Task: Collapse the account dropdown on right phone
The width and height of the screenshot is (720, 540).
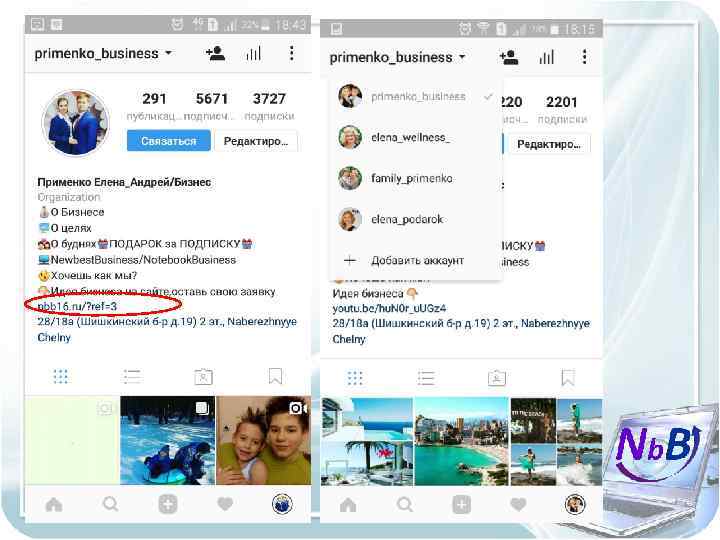Action: point(462,57)
